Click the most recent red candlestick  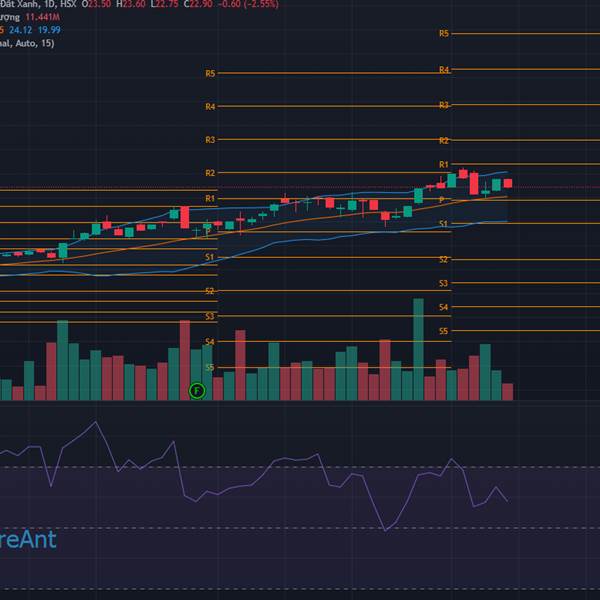[x=508, y=183]
